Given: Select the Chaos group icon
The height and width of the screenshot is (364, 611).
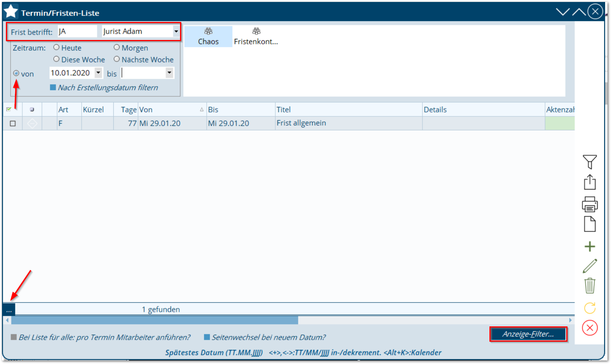Looking at the screenshot, I should pyautogui.click(x=208, y=36).
